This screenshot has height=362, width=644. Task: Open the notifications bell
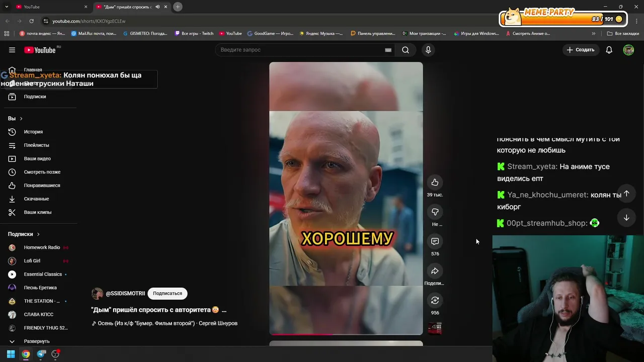coord(609,50)
